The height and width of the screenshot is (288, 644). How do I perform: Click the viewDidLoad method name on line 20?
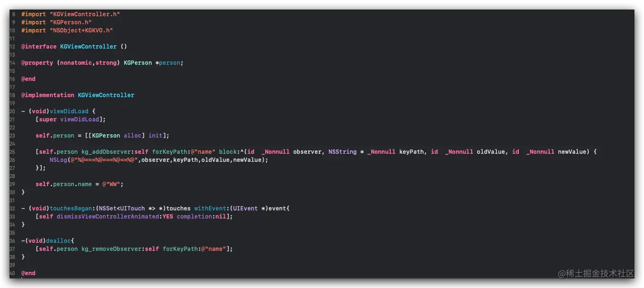point(69,111)
